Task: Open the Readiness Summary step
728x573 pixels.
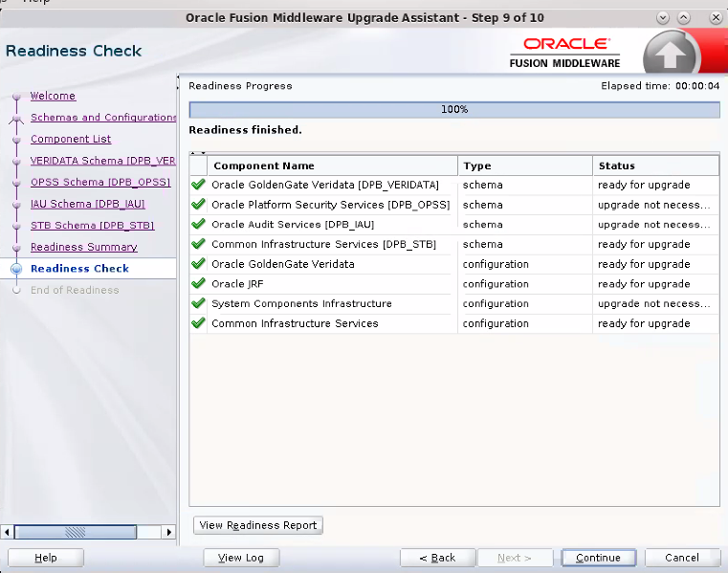Action: tap(84, 247)
